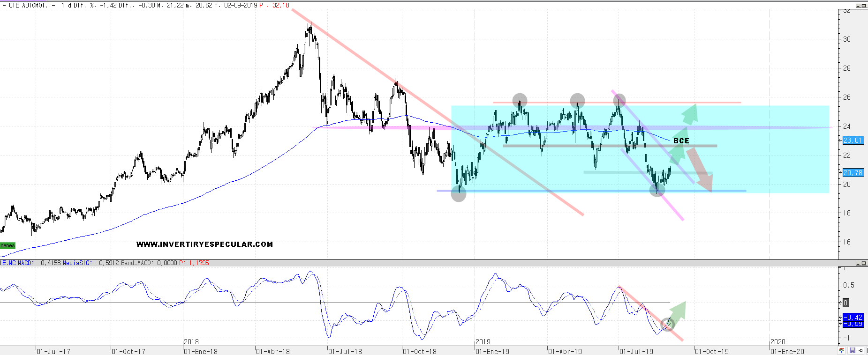Click the green arrow in the MACD panel
868x355 pixels.
coord(677,311)
